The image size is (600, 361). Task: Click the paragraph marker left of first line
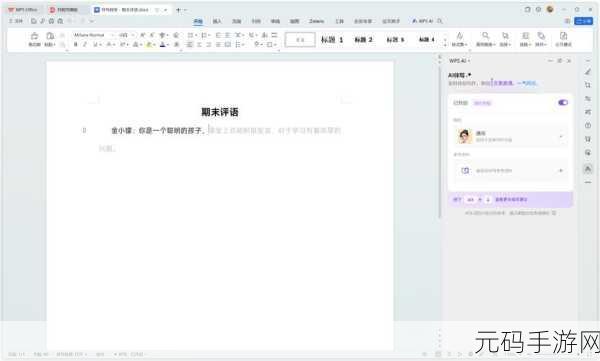click(84, 131)
